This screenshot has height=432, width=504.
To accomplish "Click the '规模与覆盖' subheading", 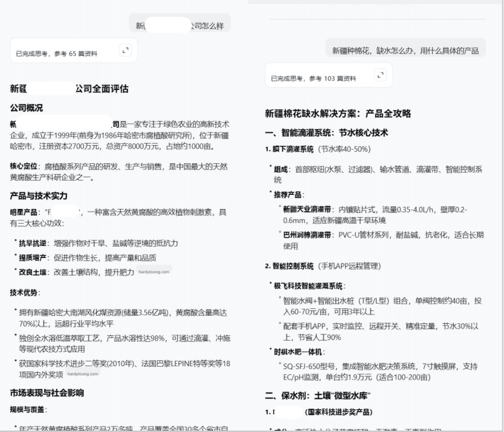I will pos(27,409).
